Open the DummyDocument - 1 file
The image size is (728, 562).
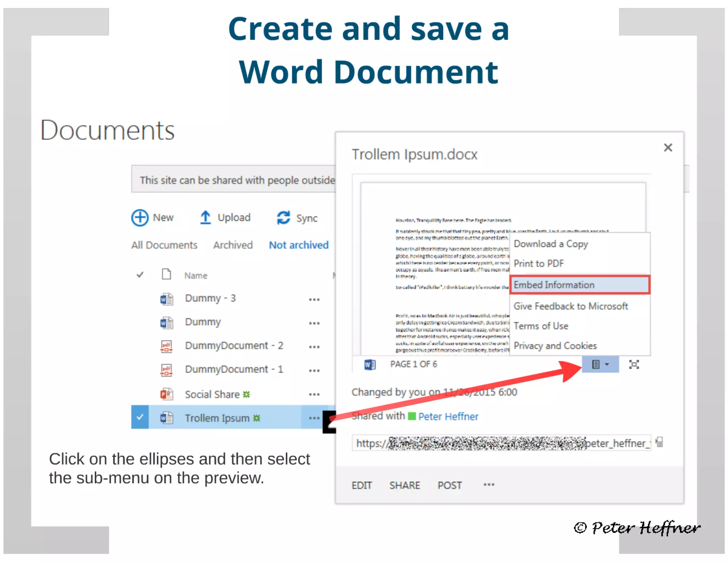(234, 369)
